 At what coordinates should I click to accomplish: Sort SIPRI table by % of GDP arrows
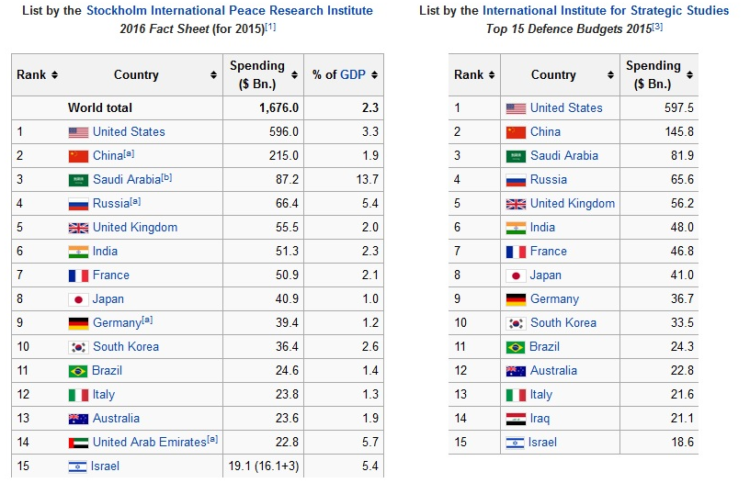tap(375, 75)
